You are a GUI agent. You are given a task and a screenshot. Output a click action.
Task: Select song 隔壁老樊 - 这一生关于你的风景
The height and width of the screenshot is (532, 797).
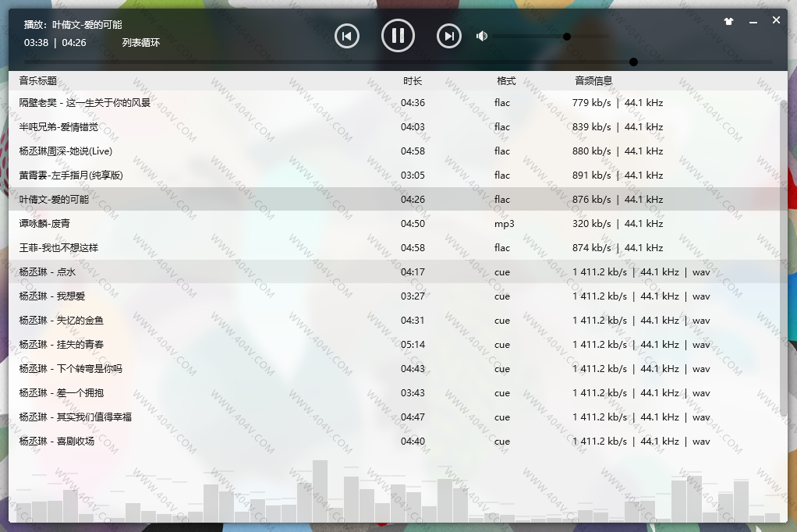85,103
